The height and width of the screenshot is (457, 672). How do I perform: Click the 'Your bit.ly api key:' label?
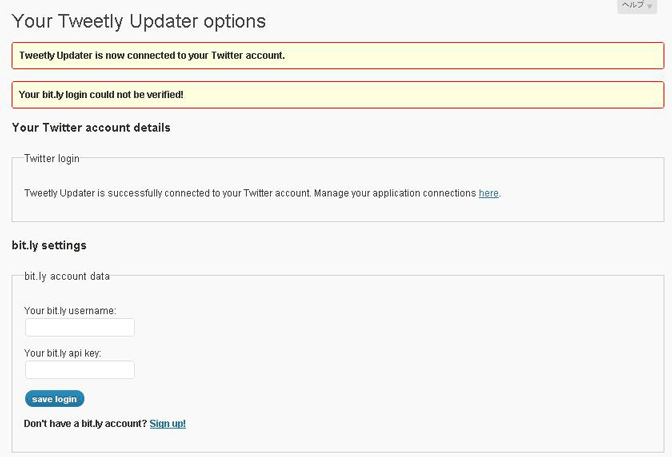pyautogui.click(x=63, y=353)
